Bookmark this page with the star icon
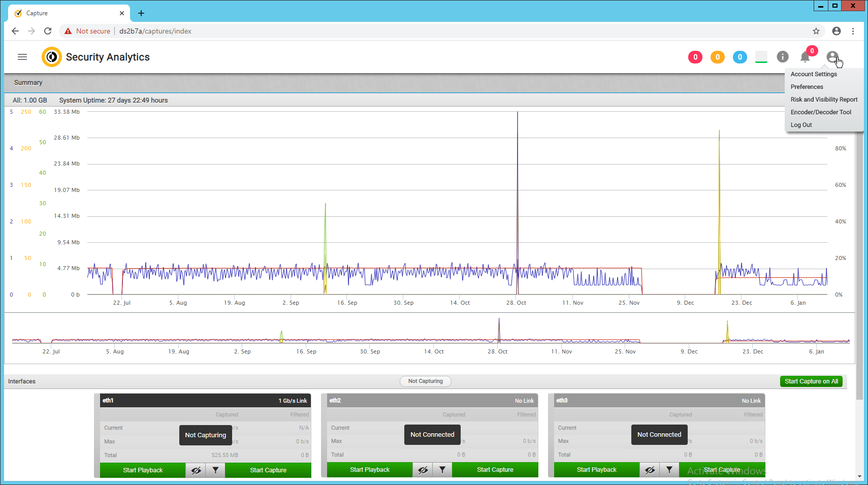Image resolution: width=868 pixels, height=485 pixels. (816, 31)
